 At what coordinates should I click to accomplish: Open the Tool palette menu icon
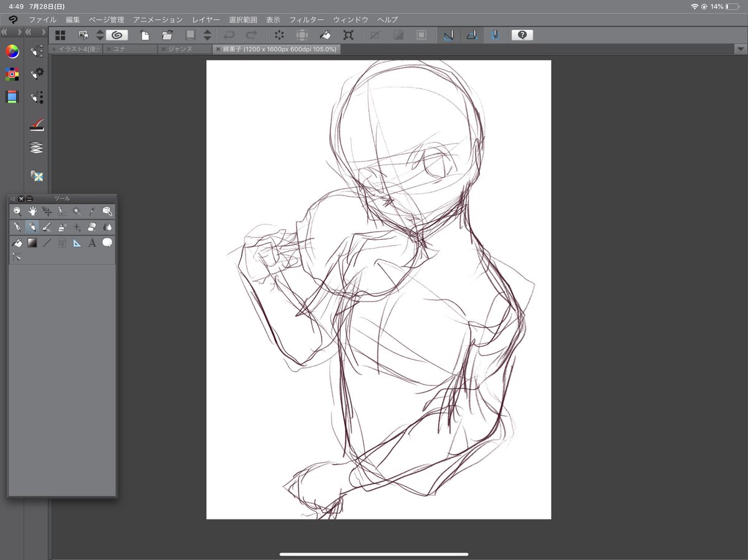coord(12,198)
